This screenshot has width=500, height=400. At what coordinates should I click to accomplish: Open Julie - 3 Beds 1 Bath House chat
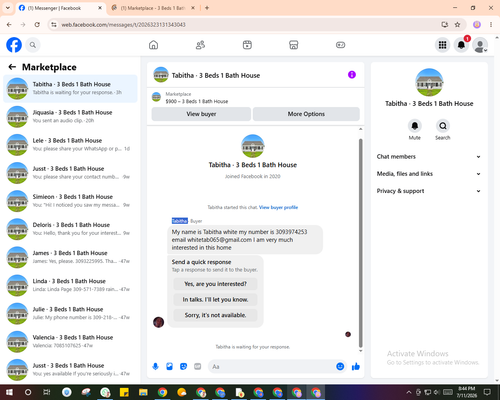(70, 313)
